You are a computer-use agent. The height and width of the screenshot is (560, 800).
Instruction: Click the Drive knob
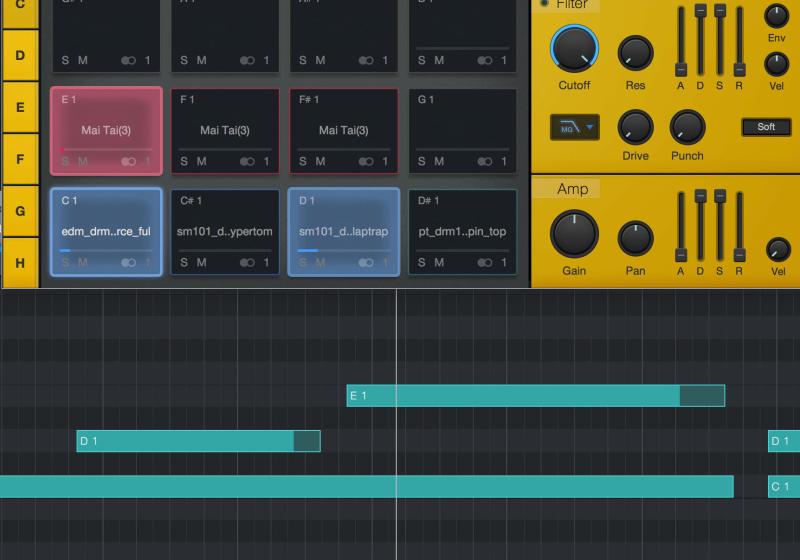click(x=635, y=127)
